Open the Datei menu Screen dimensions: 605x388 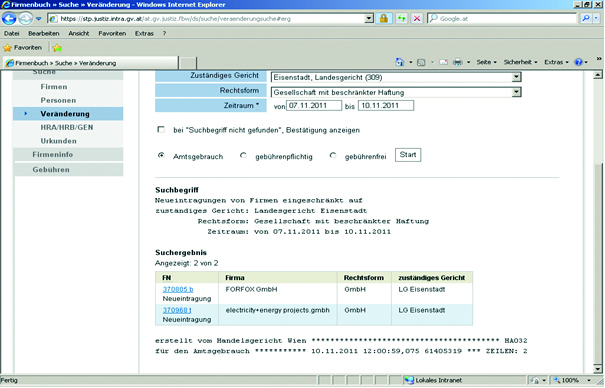pyautogui.click(x=12, y=34)
